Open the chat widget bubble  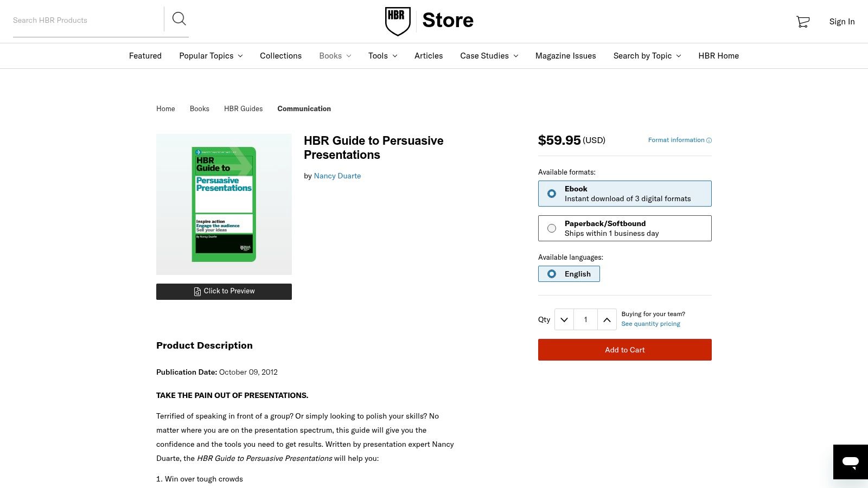(x=850, y=462)
